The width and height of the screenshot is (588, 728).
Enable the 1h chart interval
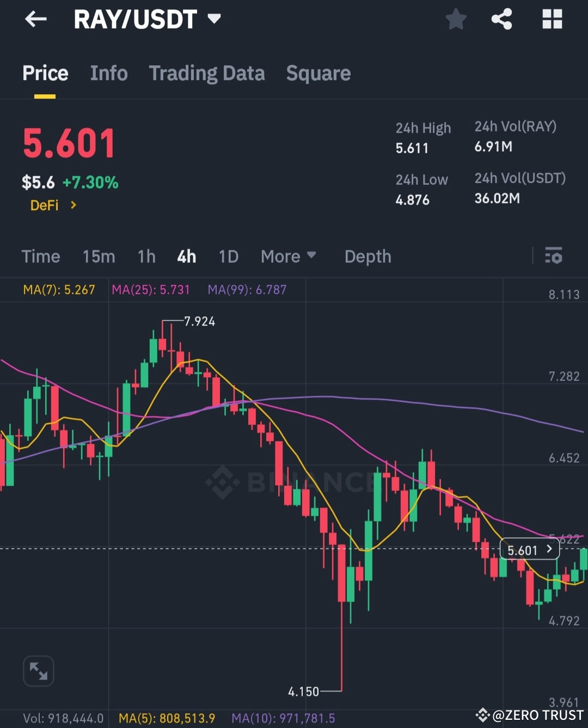[x=146, y=256]
